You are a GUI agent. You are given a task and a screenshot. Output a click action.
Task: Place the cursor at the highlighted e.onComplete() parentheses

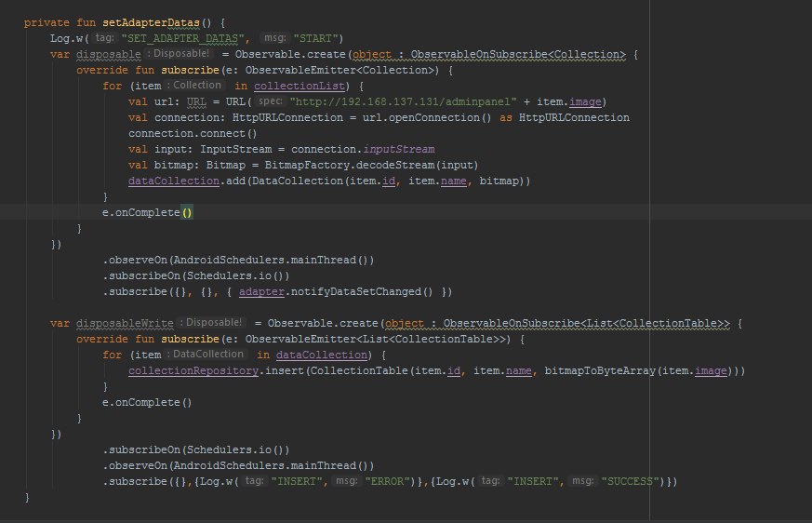click(187, 212)
